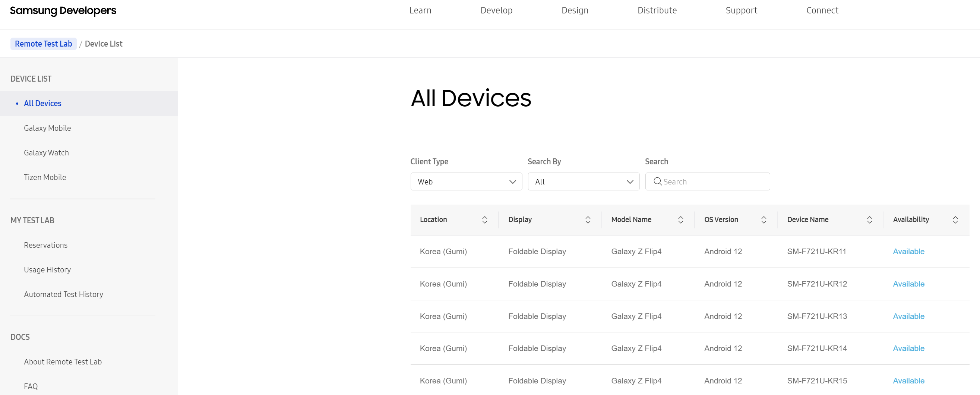Select Galaxy Watch in the device list sidebar
The image size is (980, 395).
[x=47, y=152]
